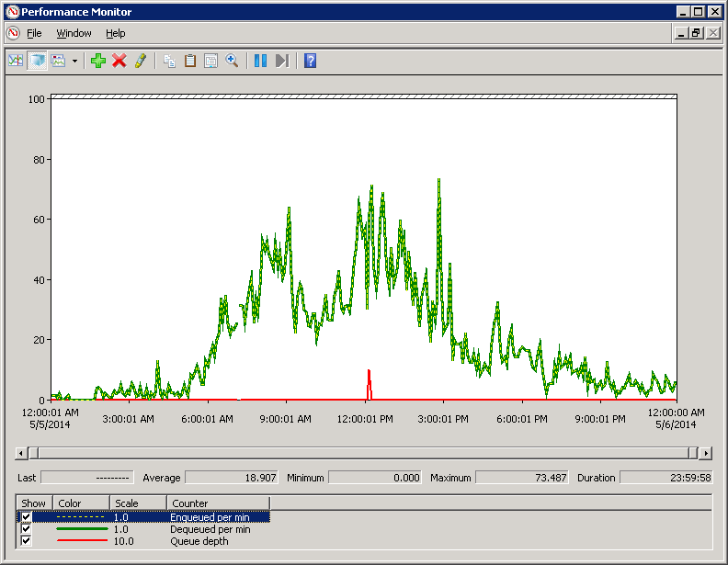The width and height of the screenshot is (728, 565).
Task: Toggle the Highlight pen tool
Action: point(140,61)
